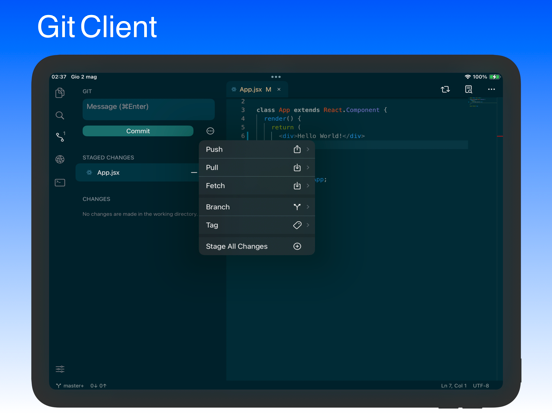Screen dimensions: 552x414
Task: Expand the Branch submenu chevron
Action: tap(308, 207)
